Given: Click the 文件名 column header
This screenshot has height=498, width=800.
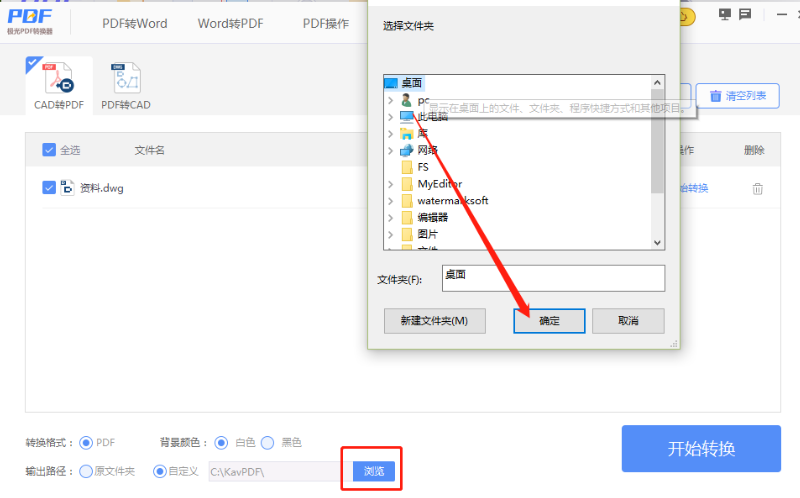Looking at the screenshot, I should 149,150.
